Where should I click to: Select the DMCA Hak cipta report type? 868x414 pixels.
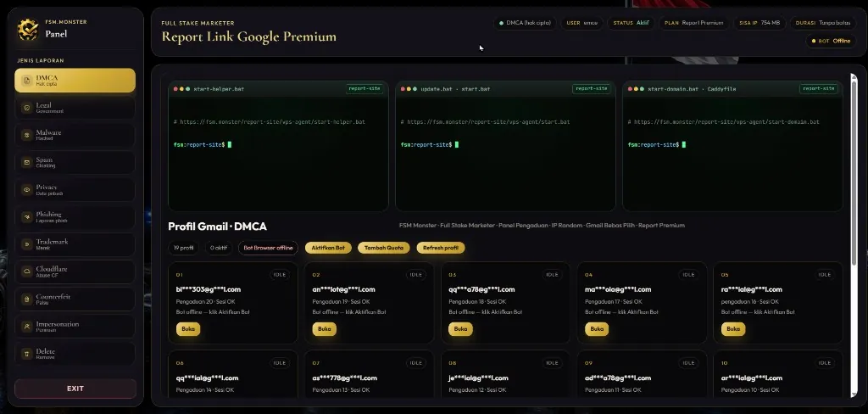75,81
